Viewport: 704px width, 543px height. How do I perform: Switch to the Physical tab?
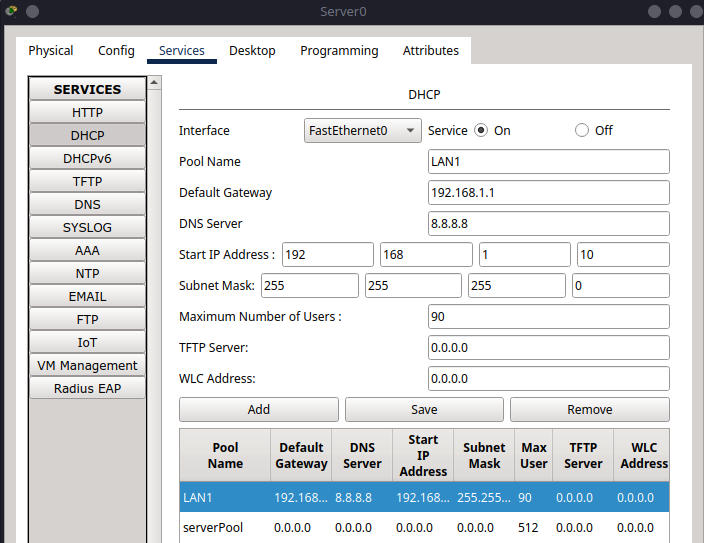click(51, 51)
